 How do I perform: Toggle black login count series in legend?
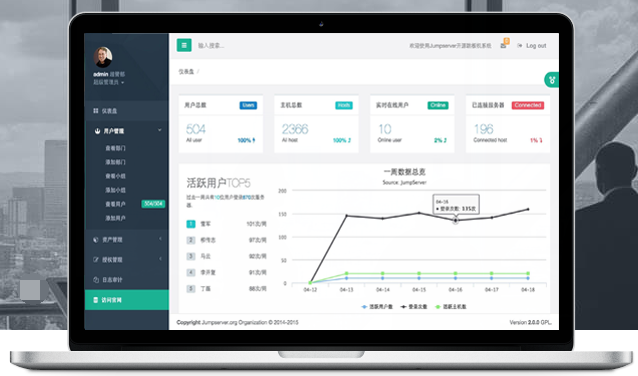pos(414,307)
